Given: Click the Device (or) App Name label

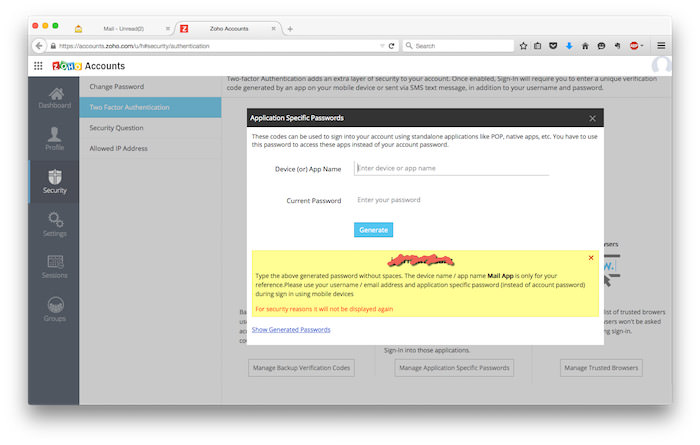Looking at the screenshot, I should point(308,169).
